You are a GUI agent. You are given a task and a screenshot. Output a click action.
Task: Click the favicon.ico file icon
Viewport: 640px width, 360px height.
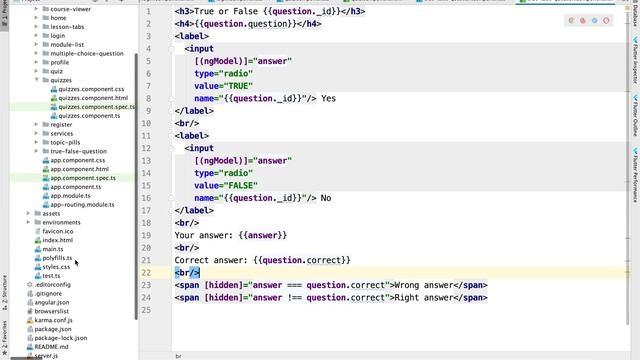pyautogui.click(x=38, y=231)
